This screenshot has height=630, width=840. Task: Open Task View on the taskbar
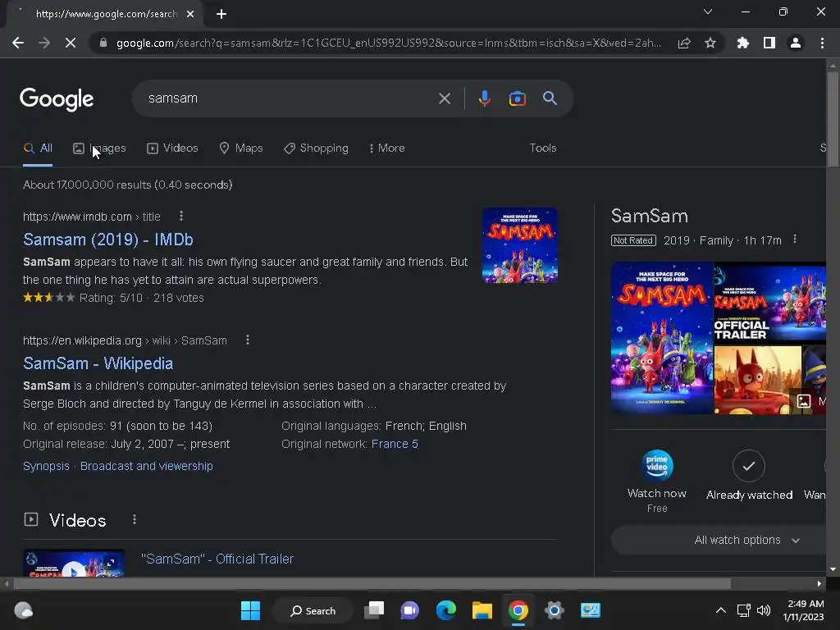pos(374,610)
